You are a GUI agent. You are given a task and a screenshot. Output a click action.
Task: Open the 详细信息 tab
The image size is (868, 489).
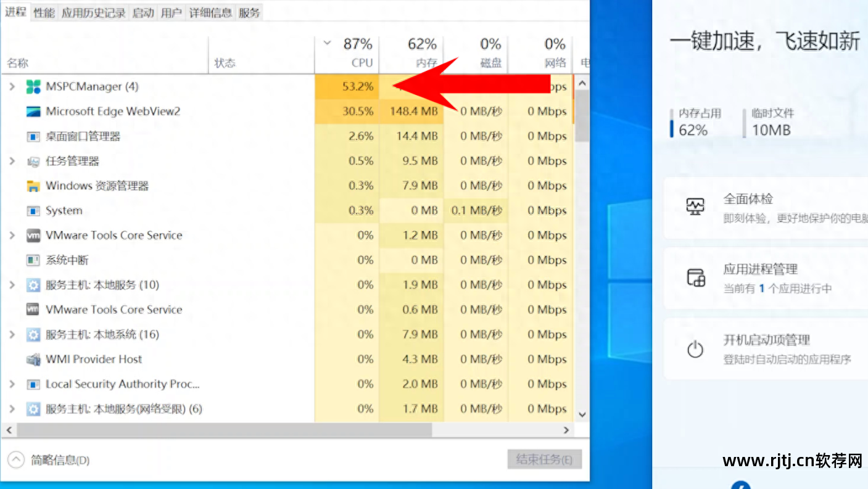210,12
